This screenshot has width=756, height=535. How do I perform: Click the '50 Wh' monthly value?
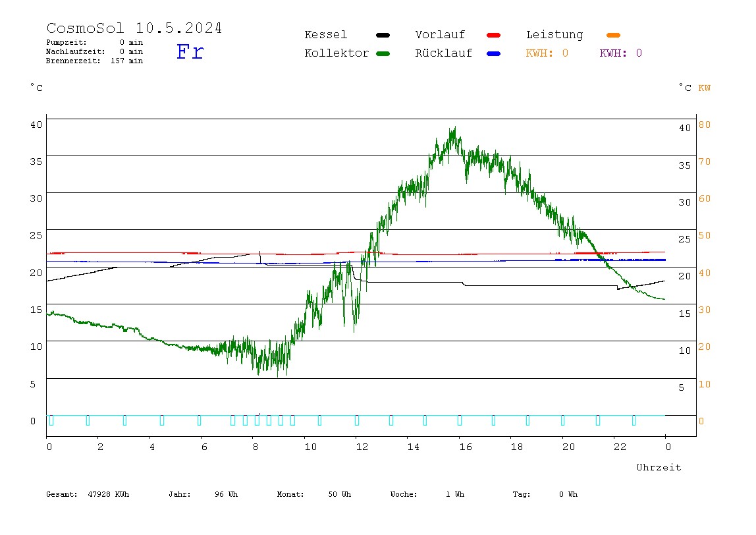[x=339, y=494]
